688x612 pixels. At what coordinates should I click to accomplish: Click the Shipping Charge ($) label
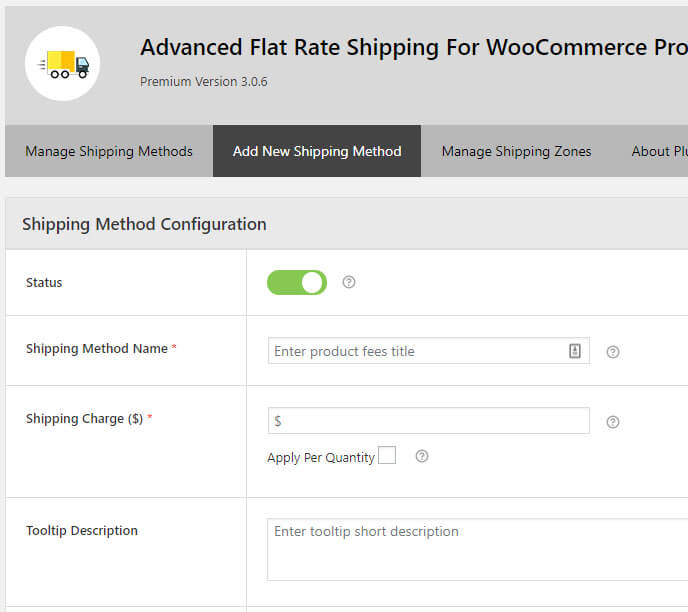85,419
